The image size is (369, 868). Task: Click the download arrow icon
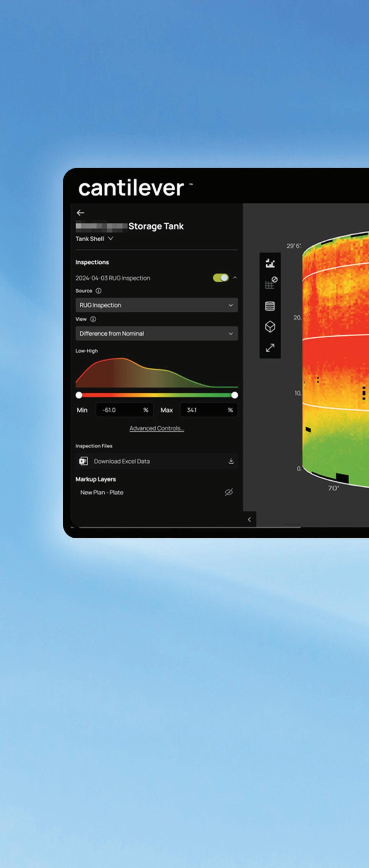click(x=231, y=461)
